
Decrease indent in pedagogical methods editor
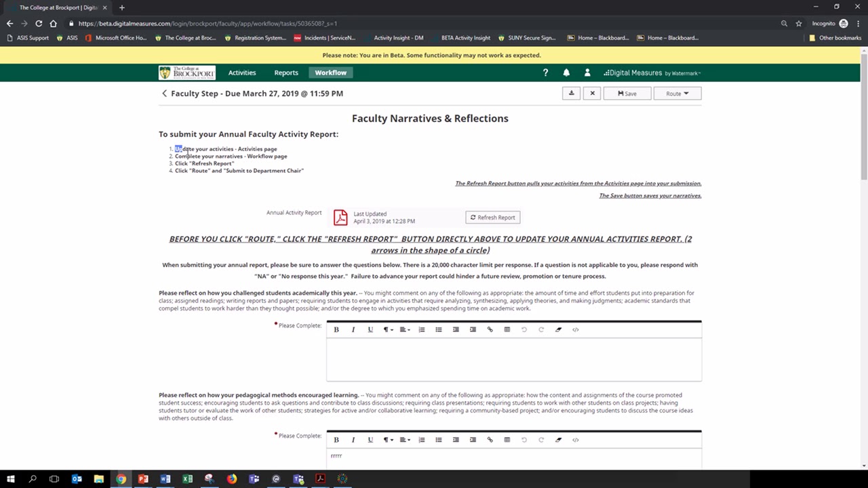tap(456, 440)
